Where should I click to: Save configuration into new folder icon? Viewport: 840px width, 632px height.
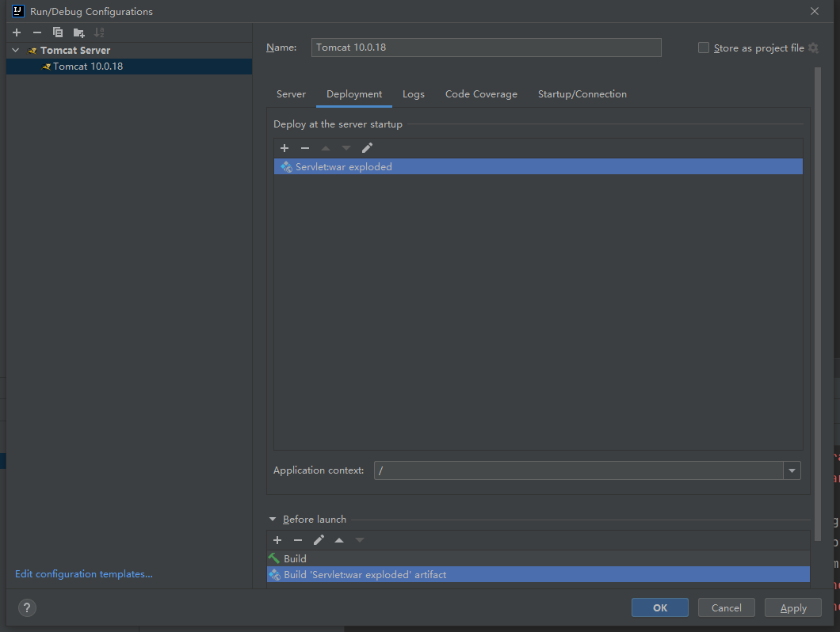click(x=78, y=32)
